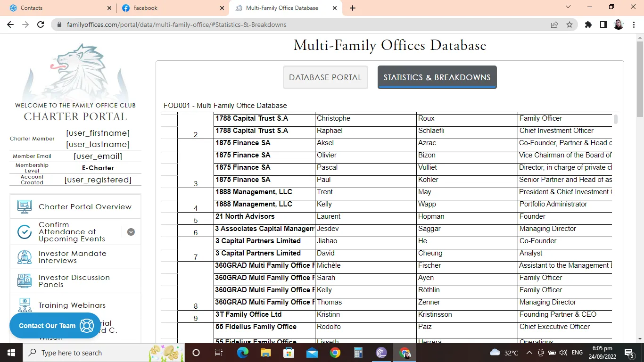644x362 pixels.
Task: Click the Contact Our Team button
Action: pos(55,326)
